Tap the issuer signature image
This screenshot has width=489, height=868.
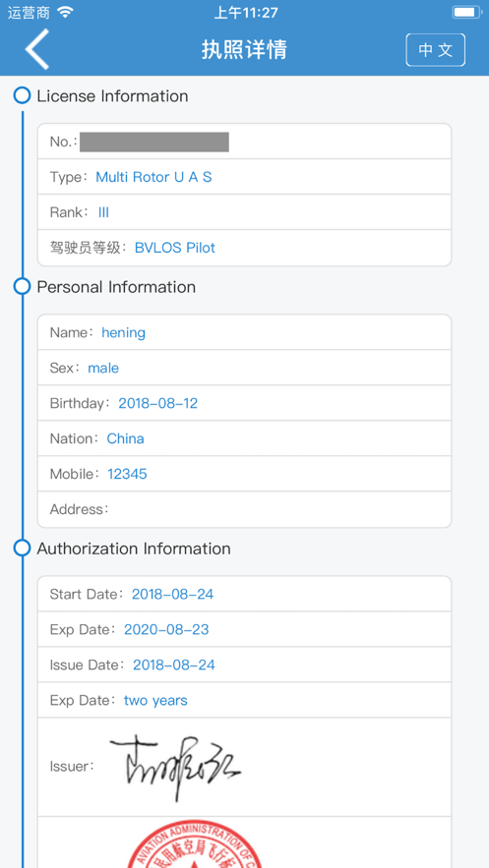[175, 766]
